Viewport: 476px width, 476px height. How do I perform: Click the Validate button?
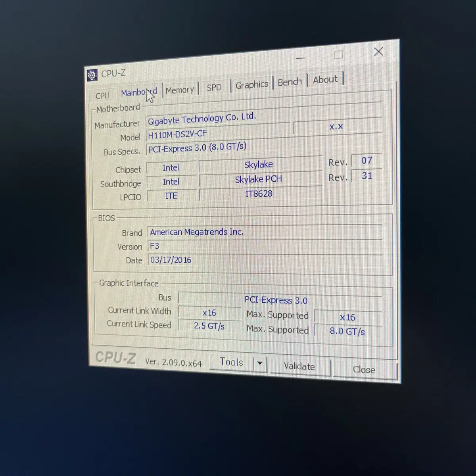click(299, 367)
